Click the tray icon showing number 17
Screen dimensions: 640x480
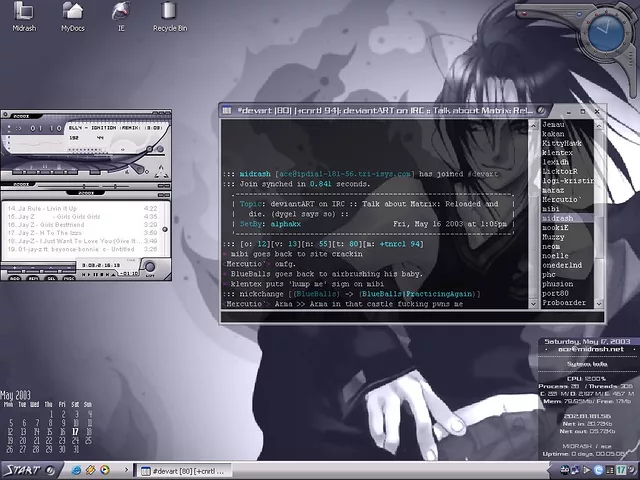pos(621,471)
